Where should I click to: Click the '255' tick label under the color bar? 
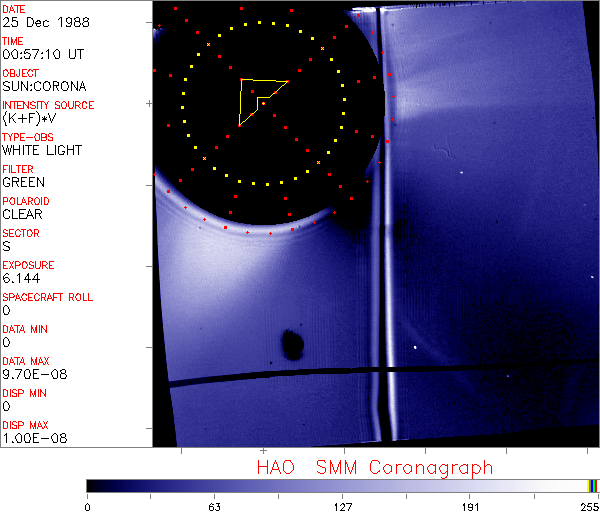[x=587, y=505]
